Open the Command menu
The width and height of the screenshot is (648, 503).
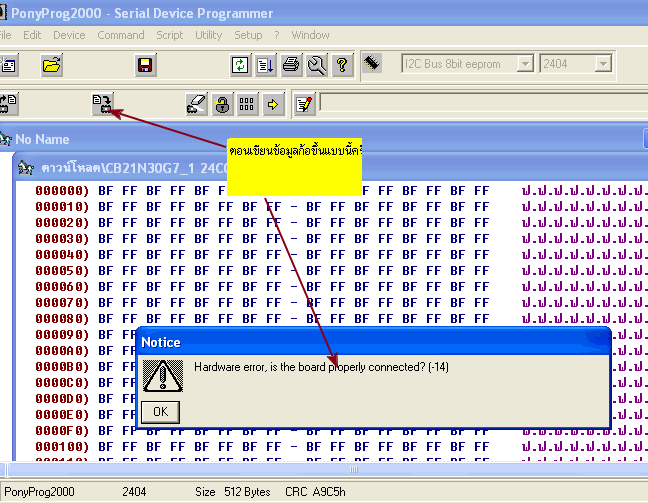121,35
